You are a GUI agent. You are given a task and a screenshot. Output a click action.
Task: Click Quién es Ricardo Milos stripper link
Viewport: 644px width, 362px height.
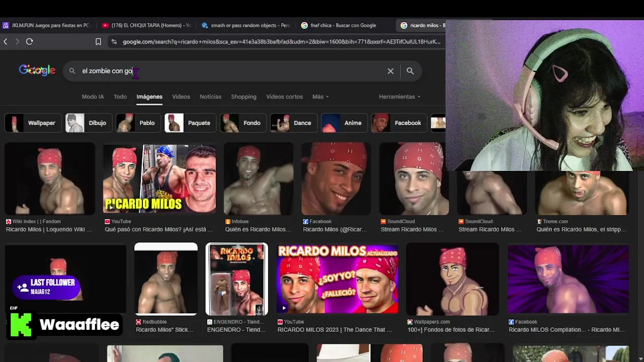click(581, 229)
